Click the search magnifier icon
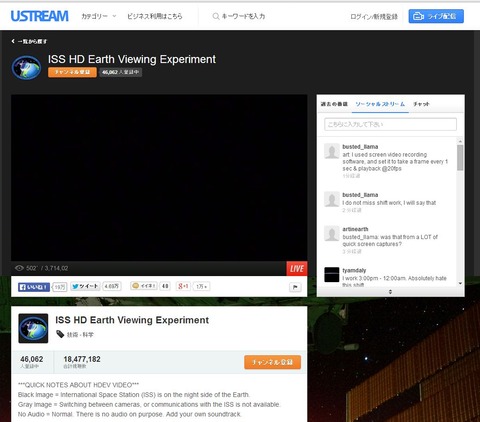Image resolution: width=480 pixels, height=422 pixels. (216, 16)
